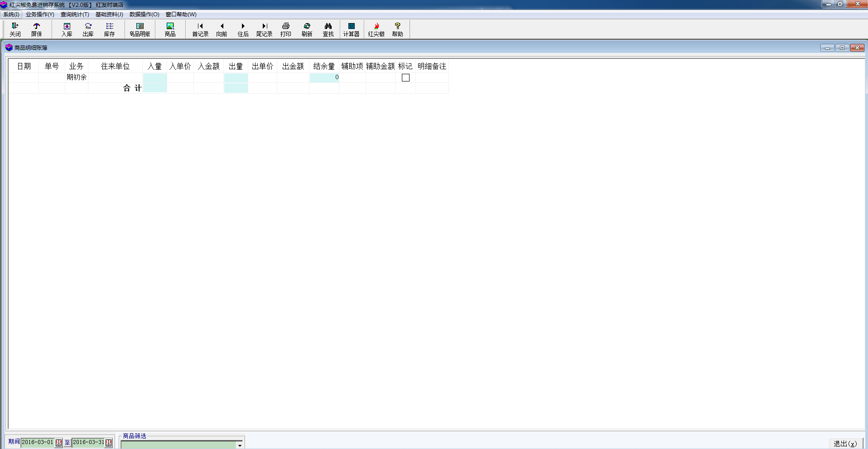Open the 库存 inventory view
The width and height of the screenshot is (868, 449).
[x=109, y=29]
